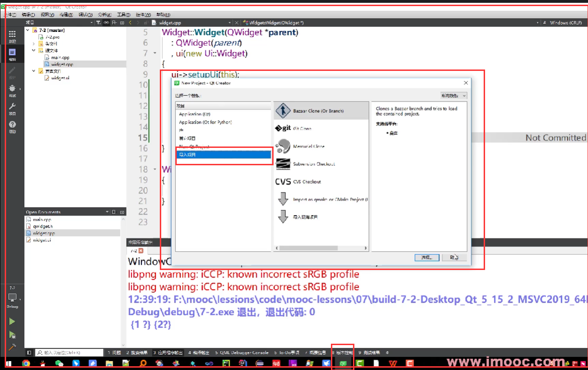This screenshot has width=588, height=370.
Task: Collapse the 7-2 [master] project node
Action: (x=28, y=30)
